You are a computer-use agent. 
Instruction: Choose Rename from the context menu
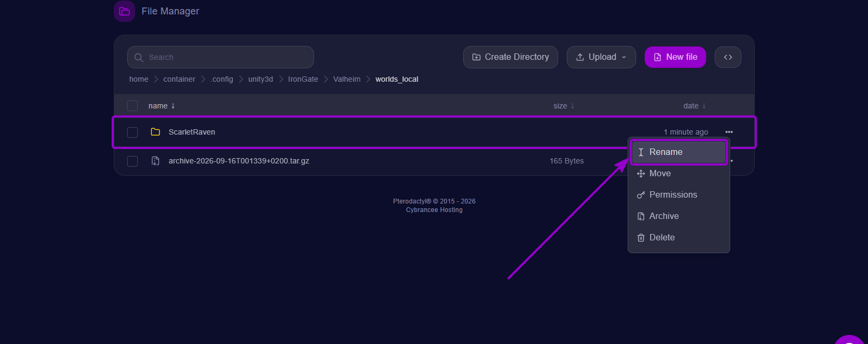click(679, 152)
